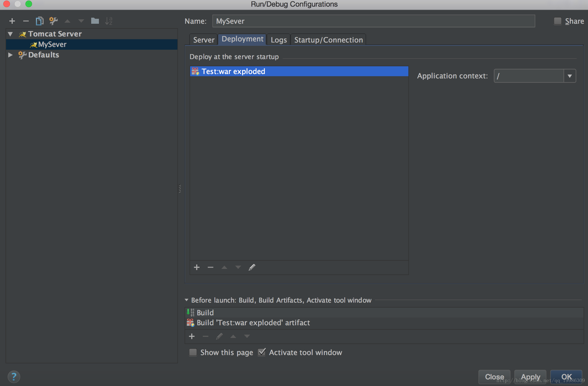The width and height of the screenshot is (588, 386).
Task: Add a before launch task with the plus icon
Action: click(x=192, y=336)
